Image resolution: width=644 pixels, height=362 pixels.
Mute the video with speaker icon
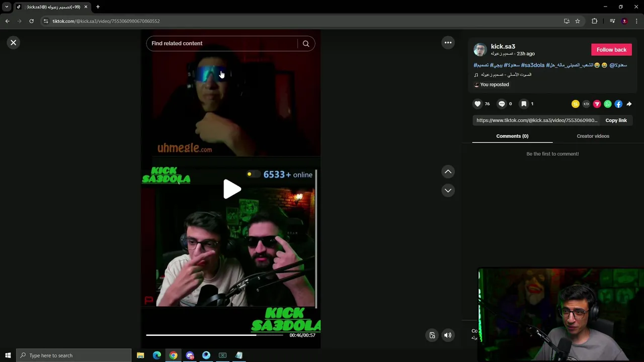(x=447, y=335)
